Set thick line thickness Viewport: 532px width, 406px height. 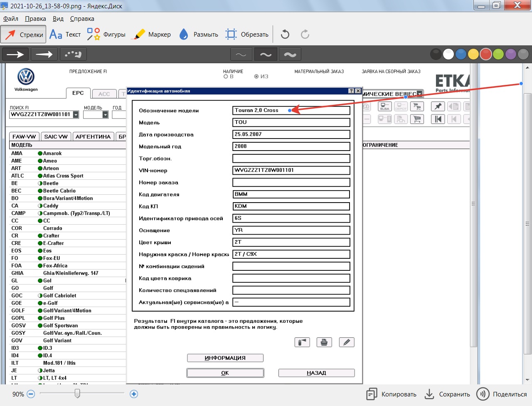tap(290, 54)
